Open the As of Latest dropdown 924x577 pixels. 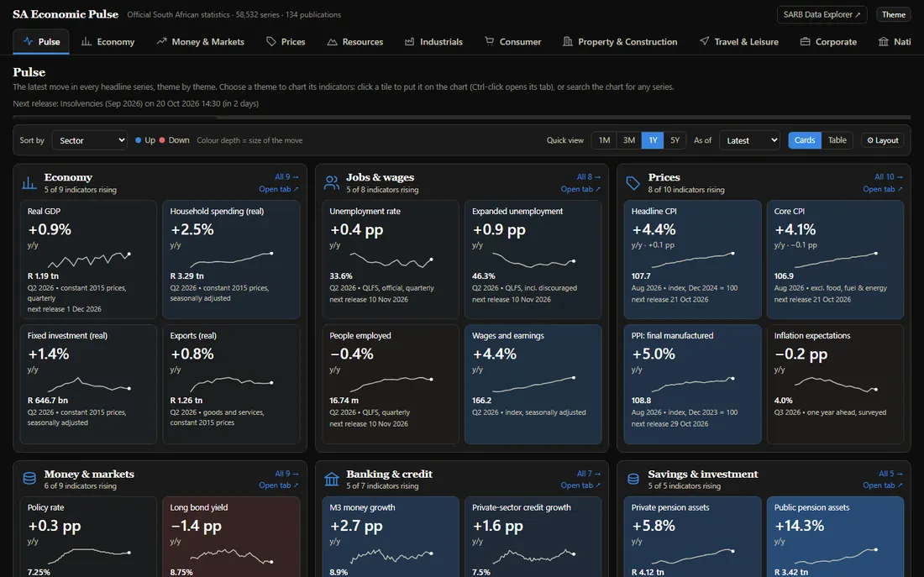click(x=749, y=140)
